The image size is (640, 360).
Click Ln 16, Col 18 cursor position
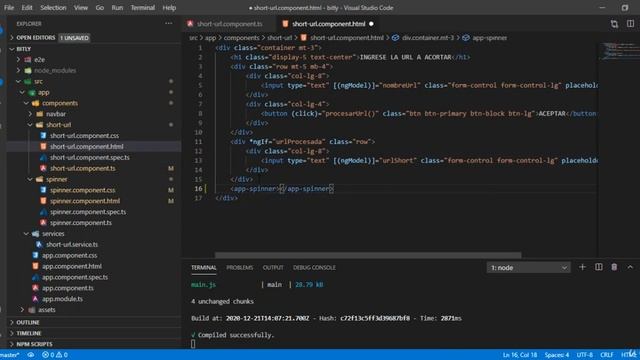click(520, 355)
